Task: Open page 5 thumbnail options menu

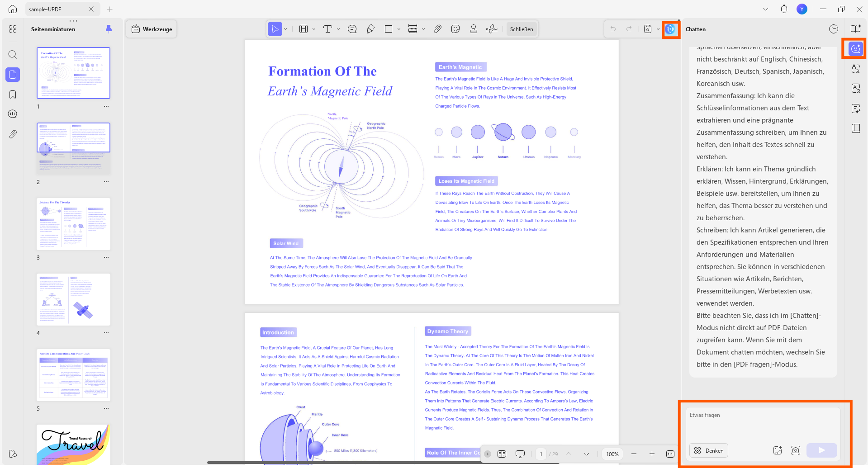Action: tap(106, 408)
